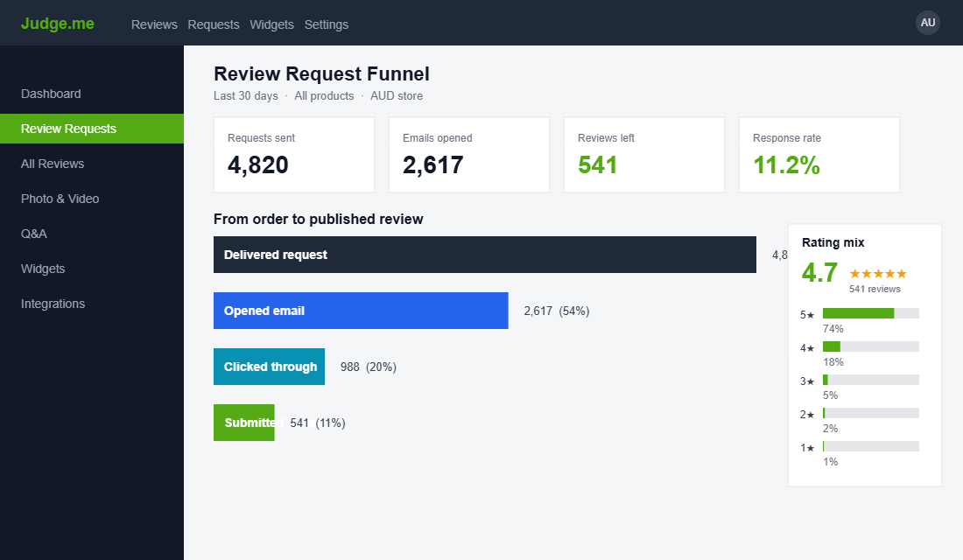Click the five orange rating stars
Viewport: 963px width, 560px height.
(877, 274)
